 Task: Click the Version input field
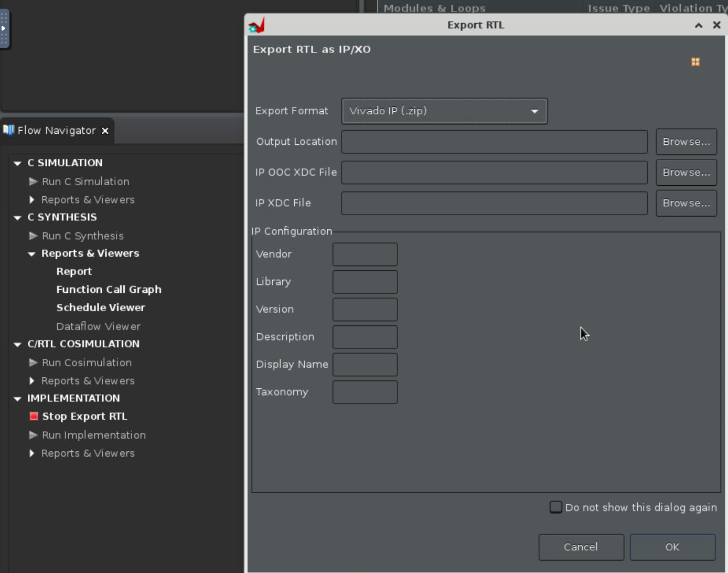[365, 310]
